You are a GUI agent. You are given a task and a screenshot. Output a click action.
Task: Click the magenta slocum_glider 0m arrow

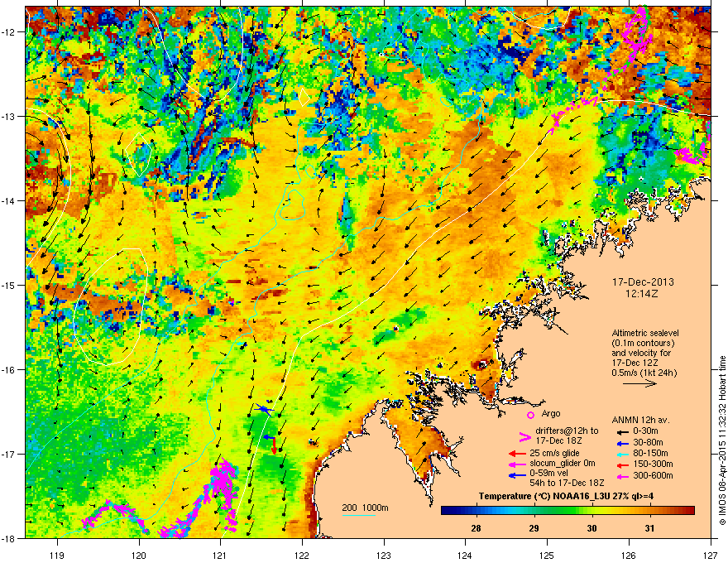517,464
